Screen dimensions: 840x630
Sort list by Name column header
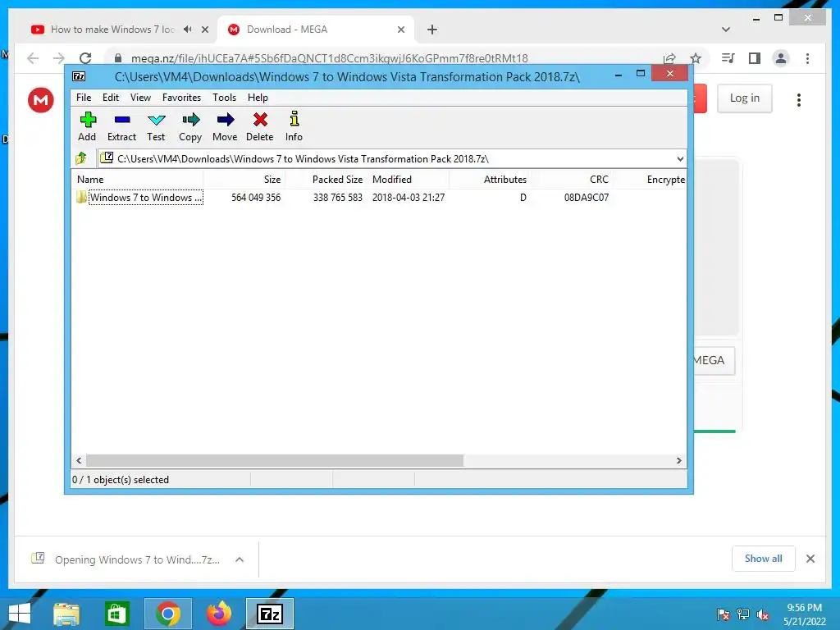pyautogui.click(x=137, y=180)
